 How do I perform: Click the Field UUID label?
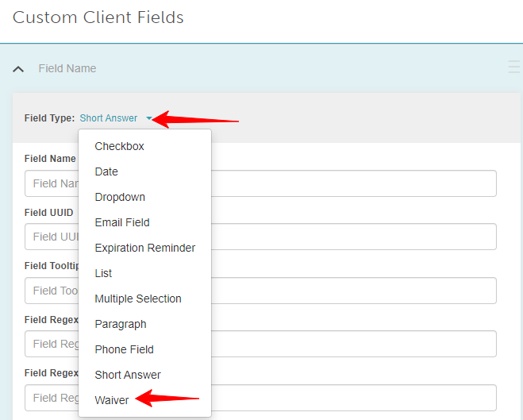[48, 213]
